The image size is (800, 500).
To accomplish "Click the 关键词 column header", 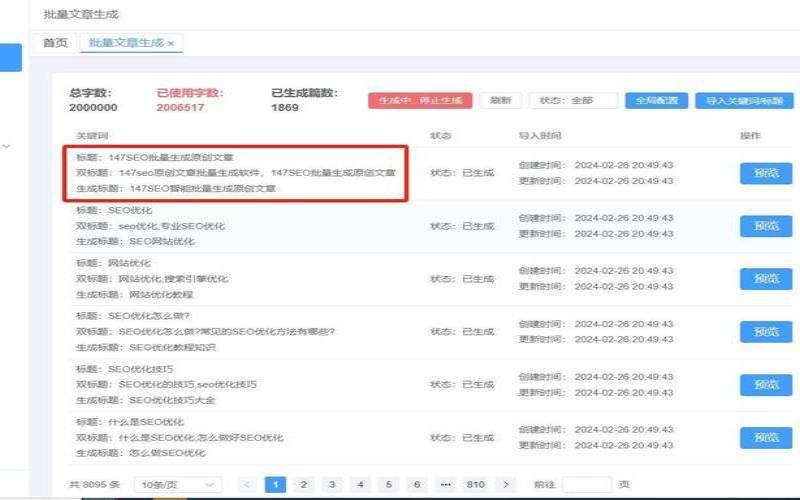I will tap(92, 136).
